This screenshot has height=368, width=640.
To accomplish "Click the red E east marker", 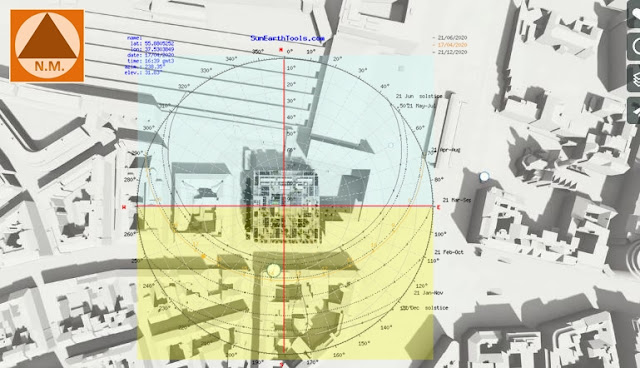I will (x=439, y=208).
